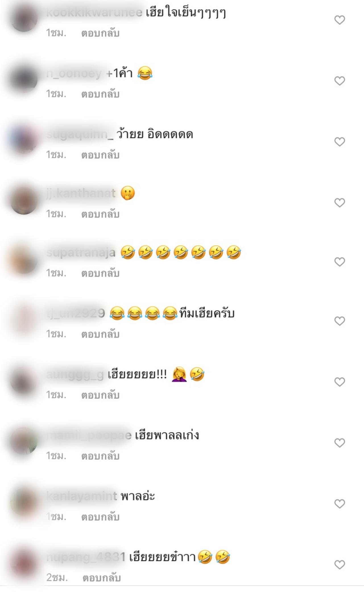Tap heart on the '+1ค้า' comment

340,81
